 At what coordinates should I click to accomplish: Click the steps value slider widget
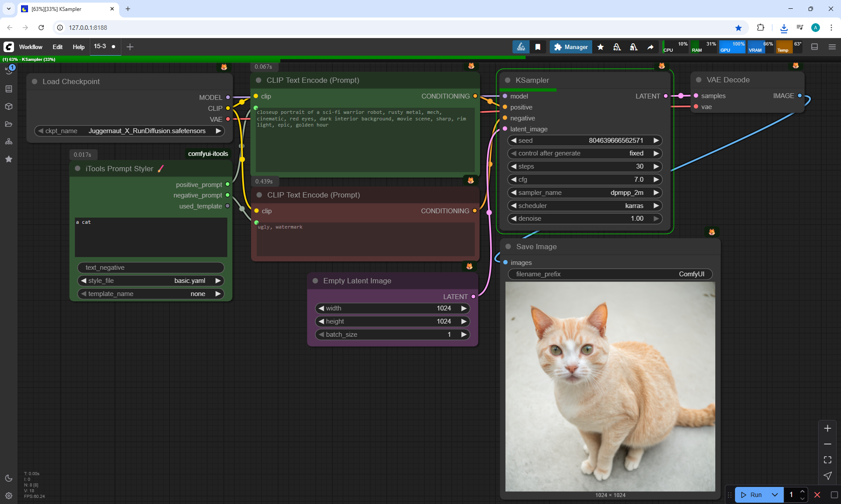pos(584,166)
